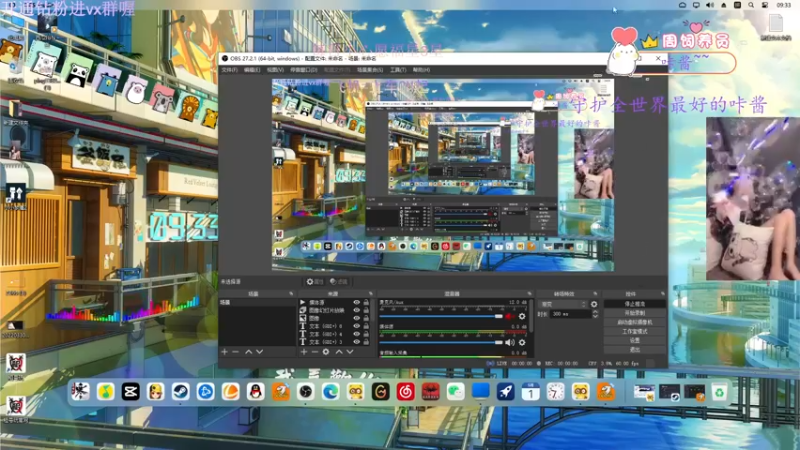Hide the 图像幻灯片放映 source with its eye icon
Image resolution: width=800 pixels, height=450 pixels.
pyautogui.click(x=357, y=310)
